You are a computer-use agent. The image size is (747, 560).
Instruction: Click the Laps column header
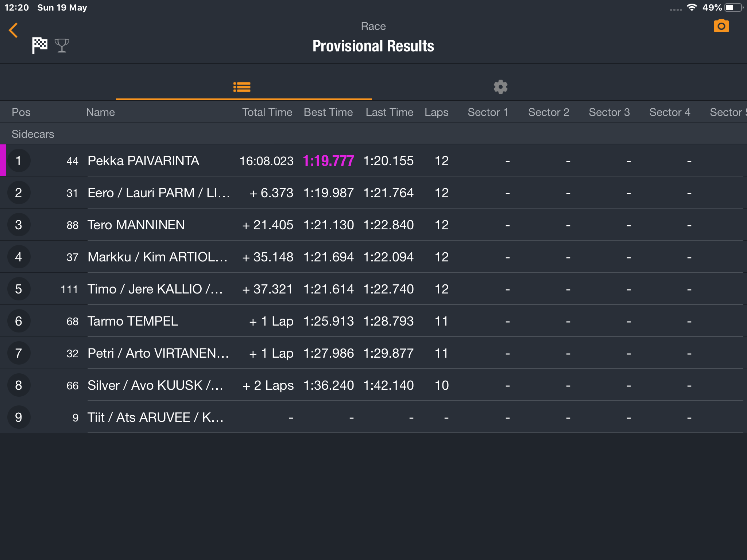click(436, 112)
